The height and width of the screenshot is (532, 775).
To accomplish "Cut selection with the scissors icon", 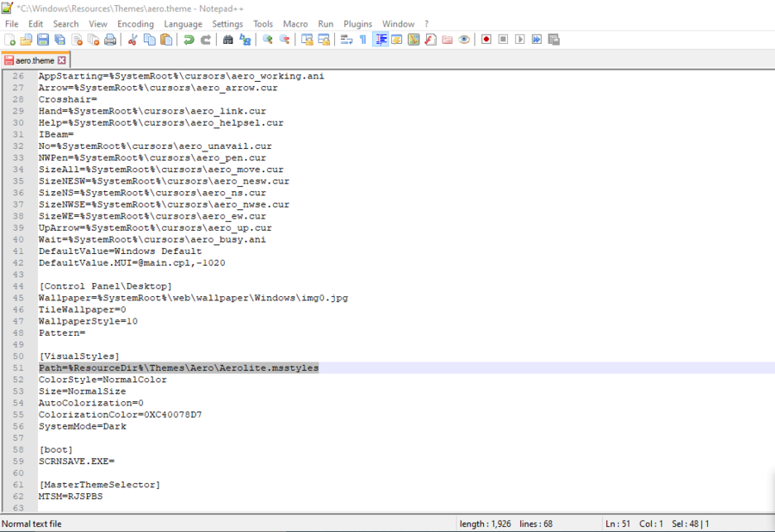I will pos(132,40).
